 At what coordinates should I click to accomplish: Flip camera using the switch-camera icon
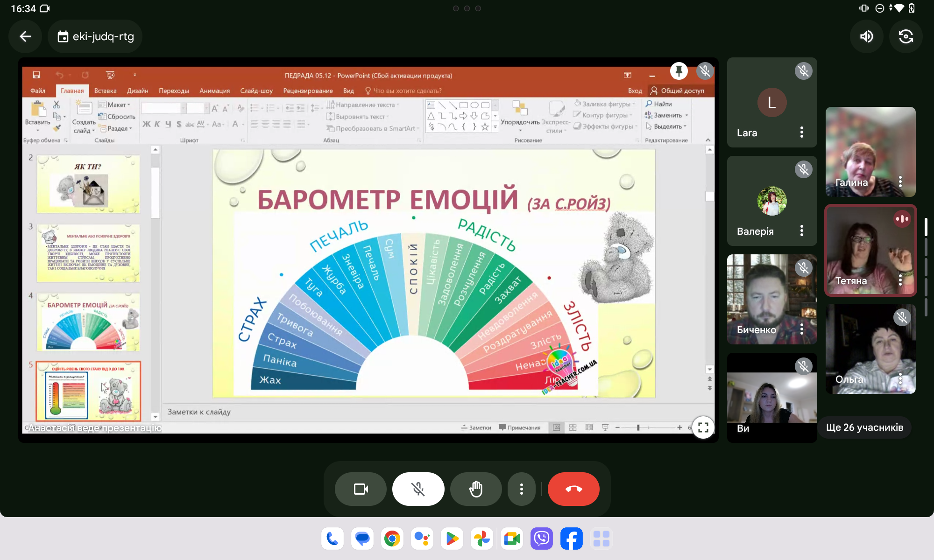tap(906, 36)
